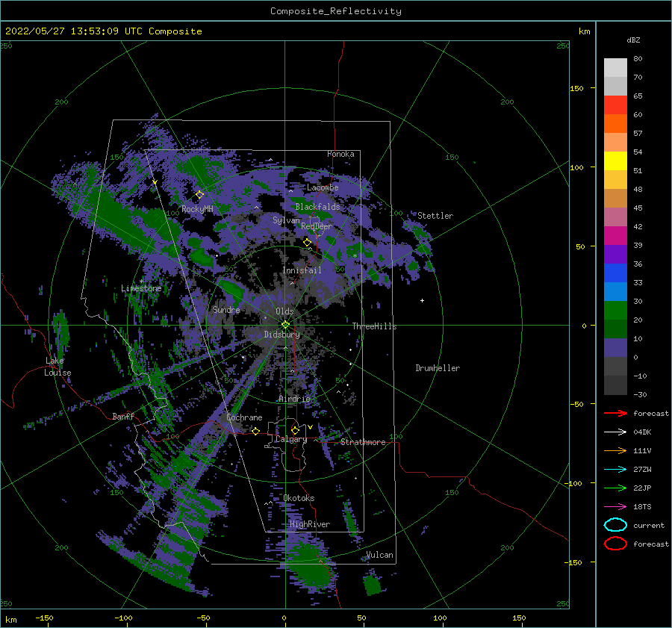Viewport: 672px width, 628px height.
Task: Click the green 22JP arrow icon
Action: (x=615, y=488)
